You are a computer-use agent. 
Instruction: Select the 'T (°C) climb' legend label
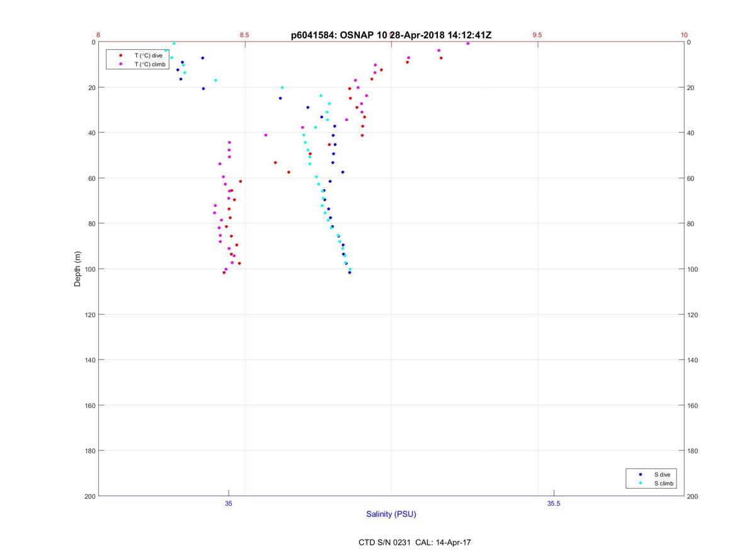click(x=150, y=64)
